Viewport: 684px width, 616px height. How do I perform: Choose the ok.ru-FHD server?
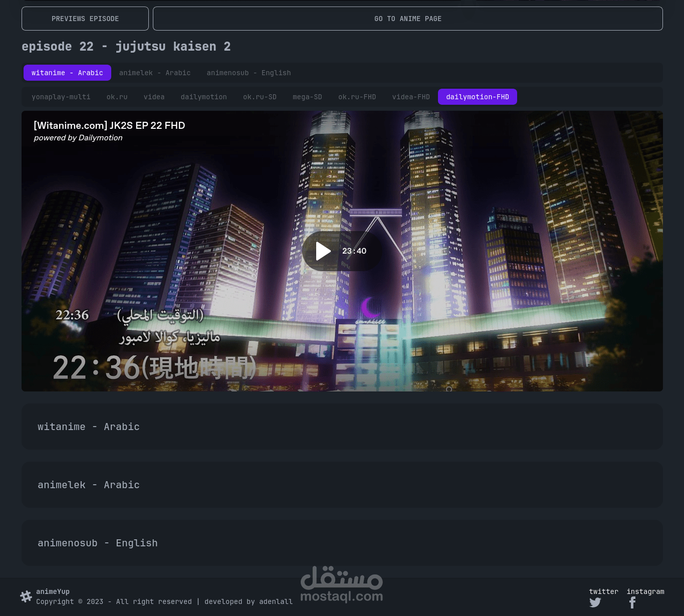[357, 97]
